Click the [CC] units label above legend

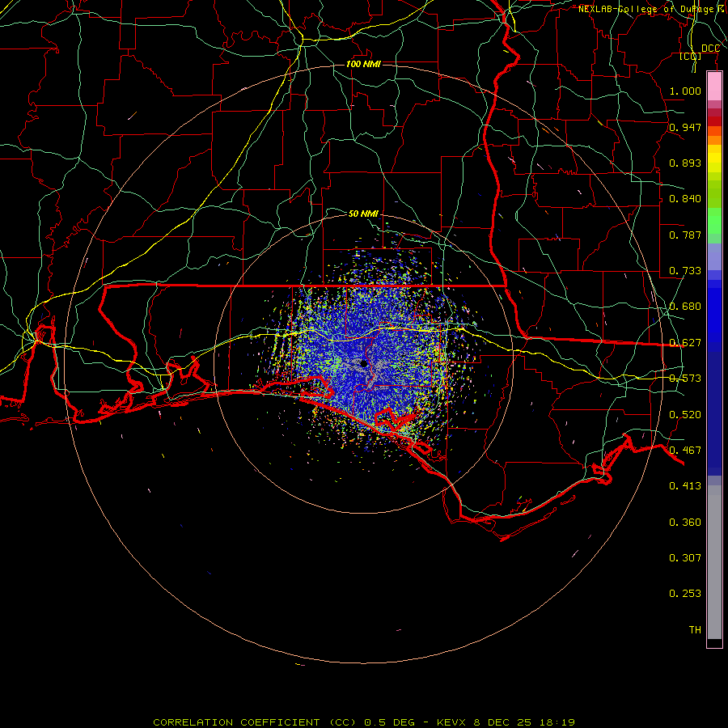[x=691, y=56]
